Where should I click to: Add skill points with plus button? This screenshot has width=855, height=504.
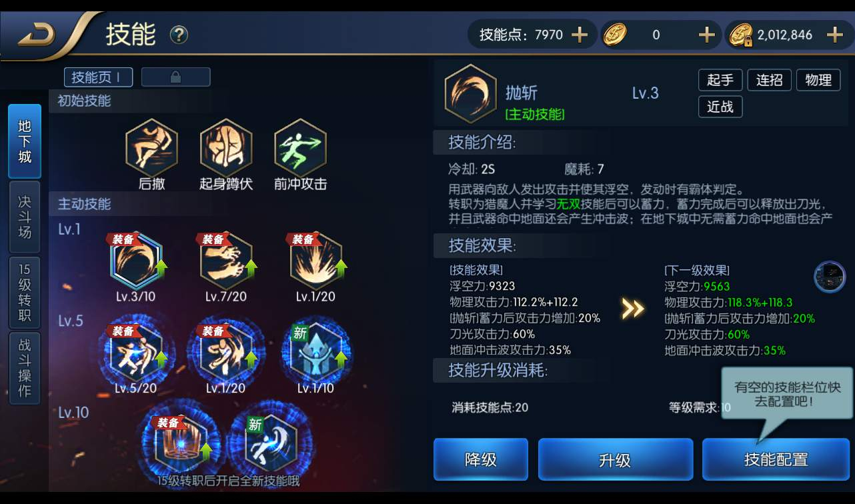coord(580,35)
